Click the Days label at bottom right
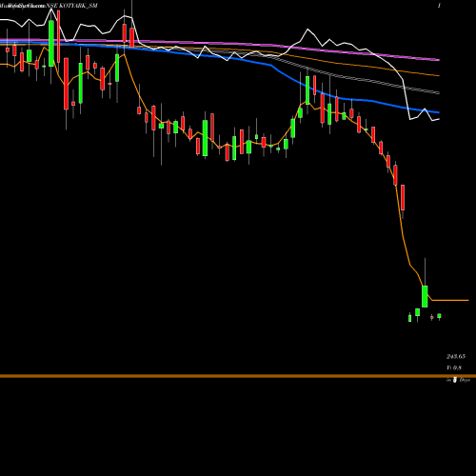Screen dimensions: 476x476 click(x=465, y=380)
